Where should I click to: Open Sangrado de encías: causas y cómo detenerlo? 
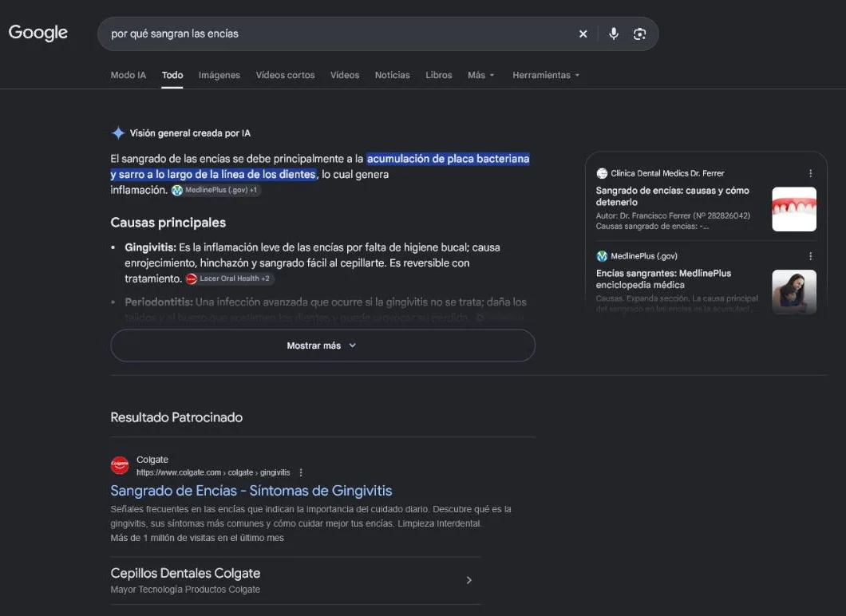click(672, 196)
